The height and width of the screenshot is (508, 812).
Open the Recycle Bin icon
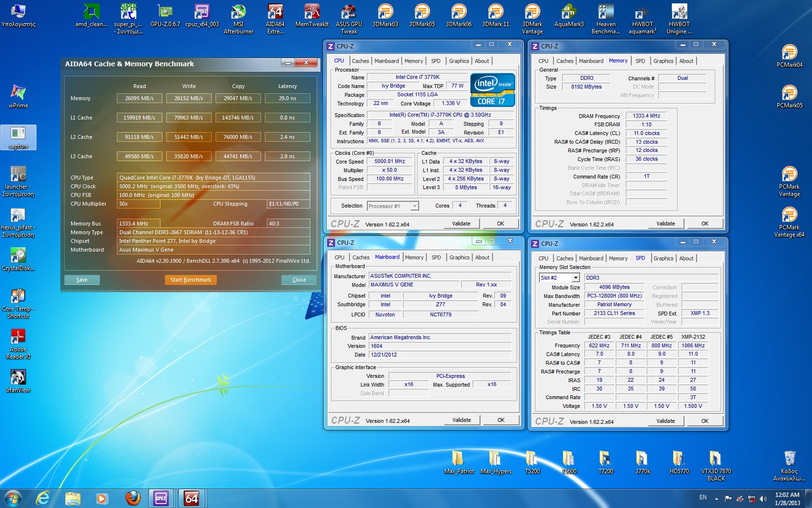[x=789, y=465]
